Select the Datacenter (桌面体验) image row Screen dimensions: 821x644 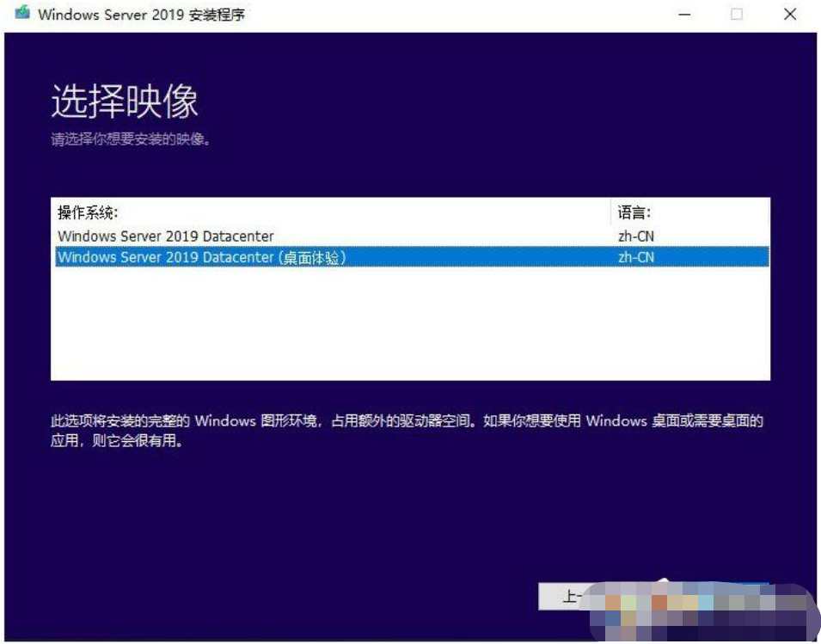pos(201,257)
